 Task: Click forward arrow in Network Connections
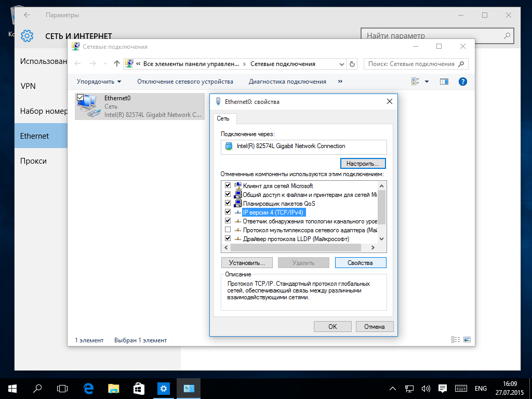[92, 64]
